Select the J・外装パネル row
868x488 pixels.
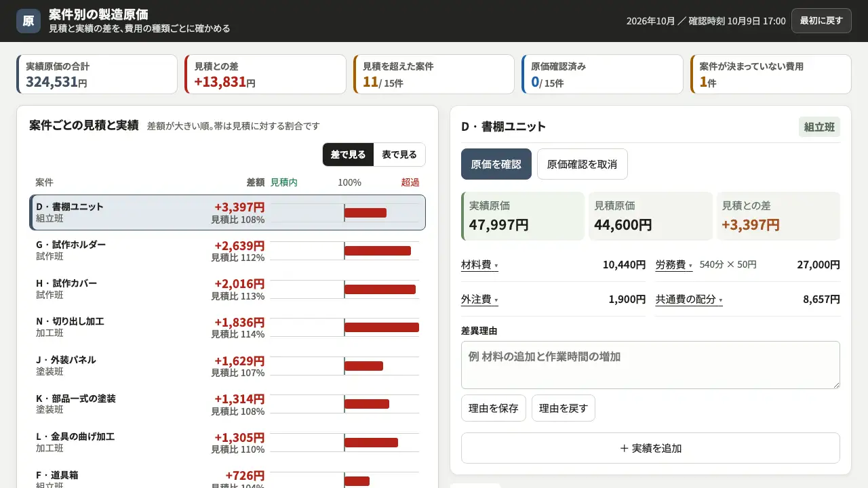tap(227, 366)
